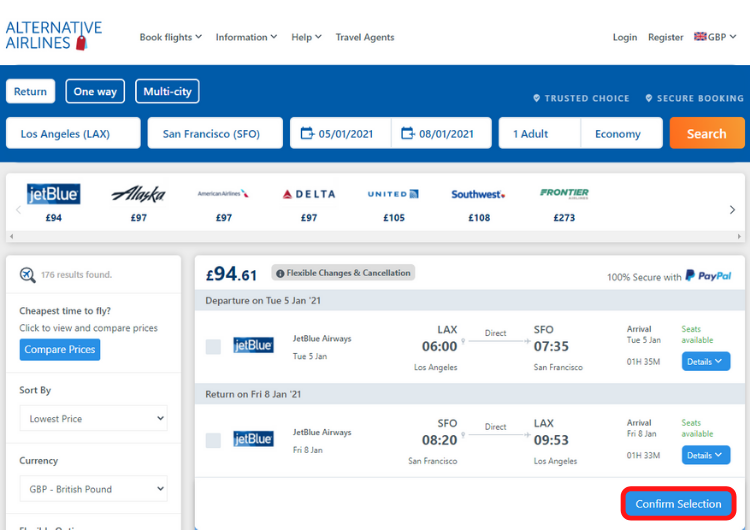Click the £105 United price
This screenshot has height=530, width=750.
pos(394,218)
